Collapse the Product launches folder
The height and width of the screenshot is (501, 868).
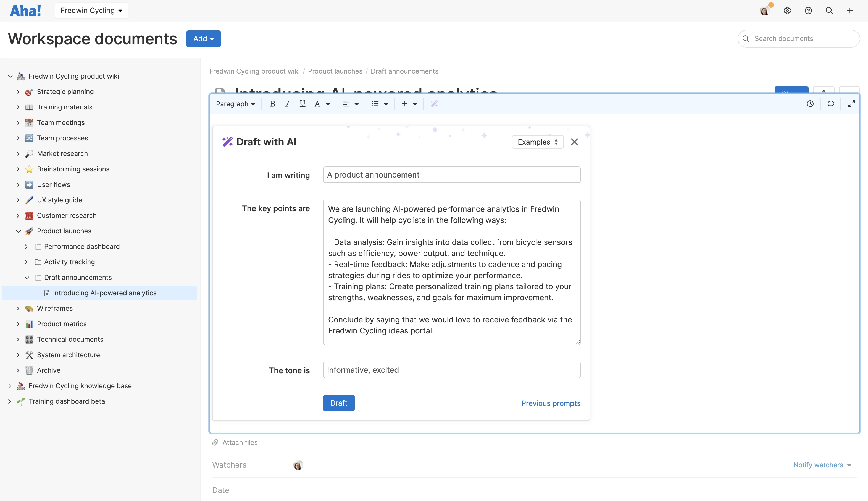19,231
